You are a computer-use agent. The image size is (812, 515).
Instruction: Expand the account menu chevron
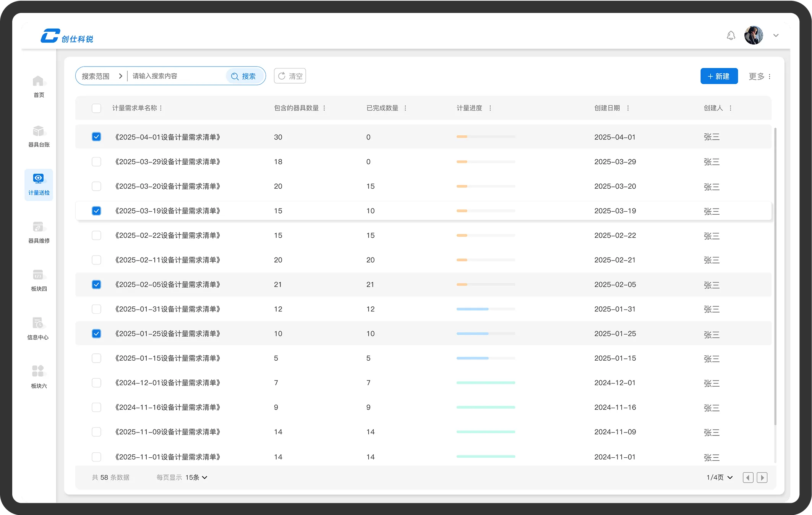coord(776,36)
